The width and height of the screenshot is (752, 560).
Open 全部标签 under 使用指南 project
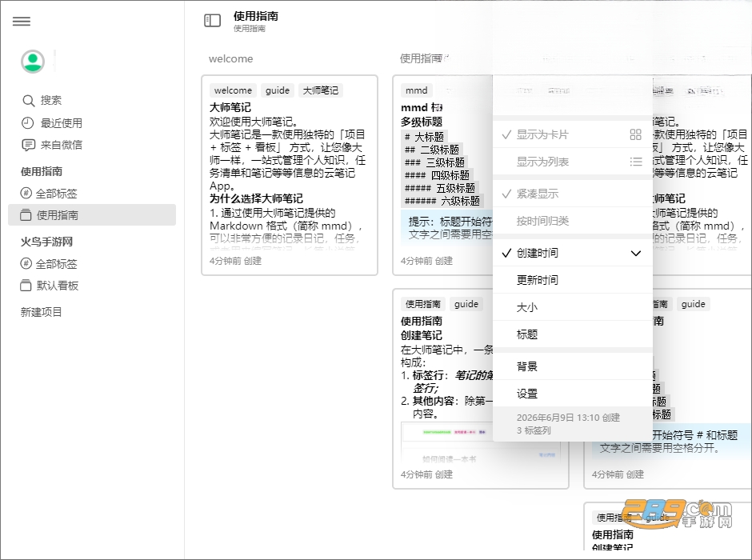click(56, 194)
